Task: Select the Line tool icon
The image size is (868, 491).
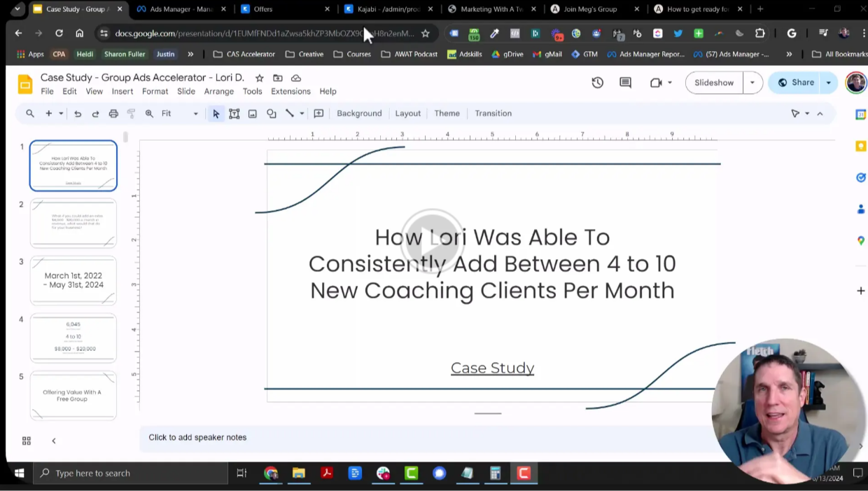Action: pyautogui.click(x=289, y=113)
